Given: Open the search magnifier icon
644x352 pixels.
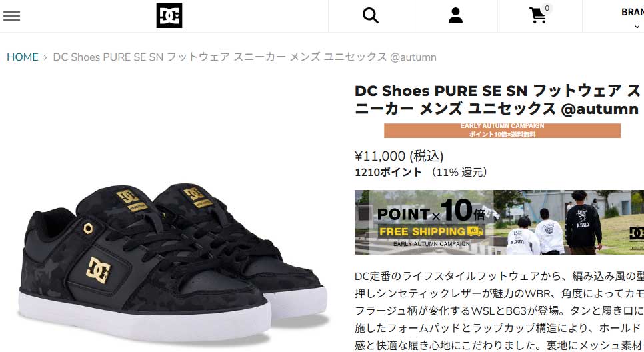Looking at the screenshot, I should point(371,15).
